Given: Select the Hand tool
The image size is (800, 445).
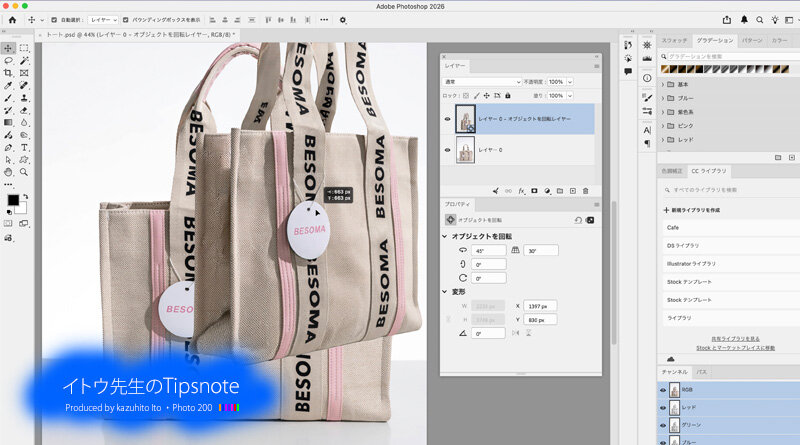Looking at the screenshot, I should [8, 172].
